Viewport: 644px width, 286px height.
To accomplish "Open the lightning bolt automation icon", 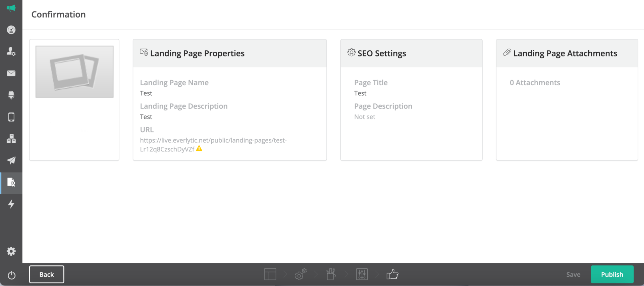I will (x=11, y=204).
